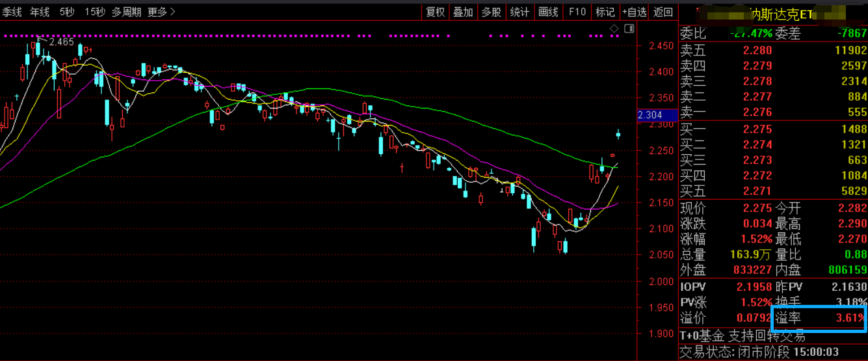
Task: Click the 标记 mark button
Action: (605, 12)
